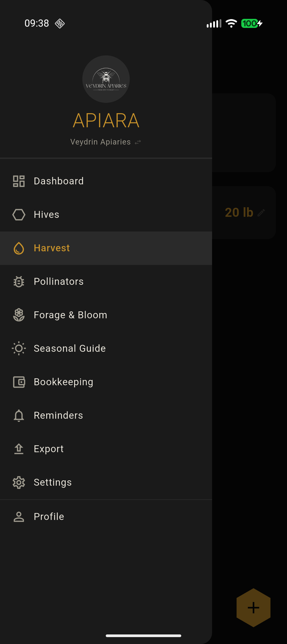Viewport: 287px width, 644px height.
Task: Click the Bookkeeping wallet icon
Action: click(19, 382)
